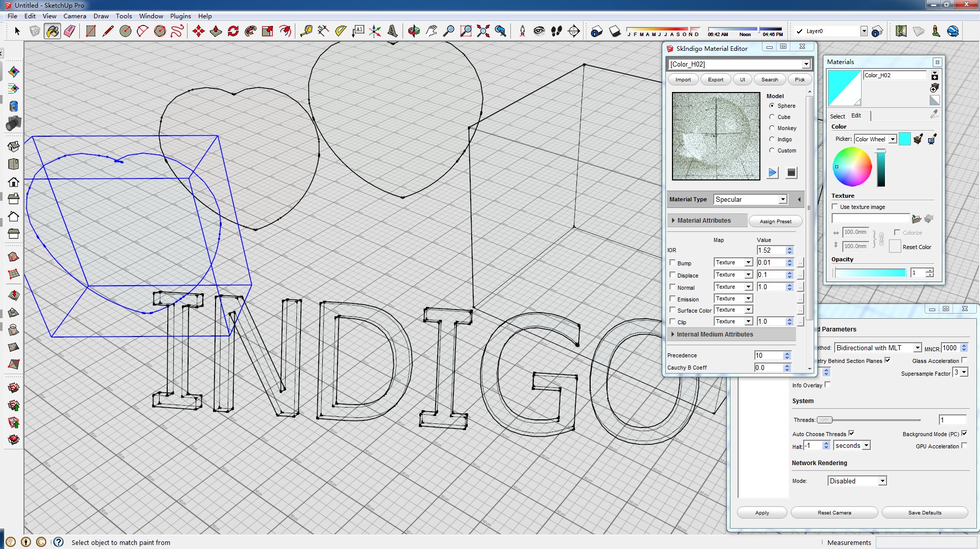Viewport: 980px width, 549px height.
Task: Enable the Displace map checkbox
Action: 672,275
